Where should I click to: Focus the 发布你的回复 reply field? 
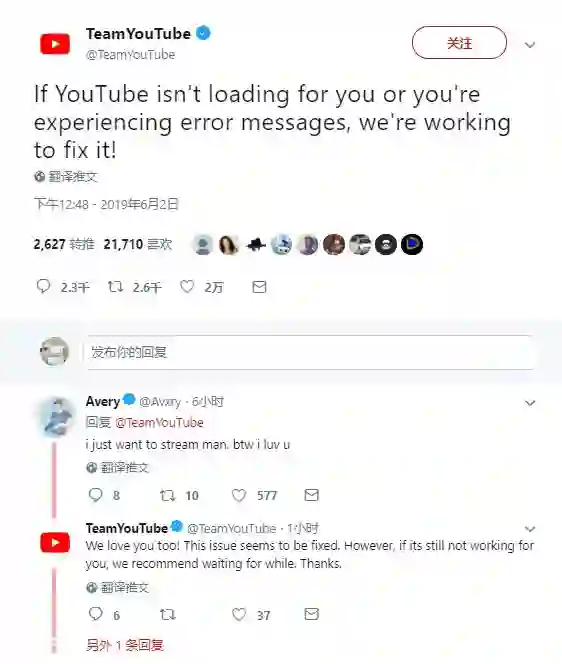click(310, 352)
